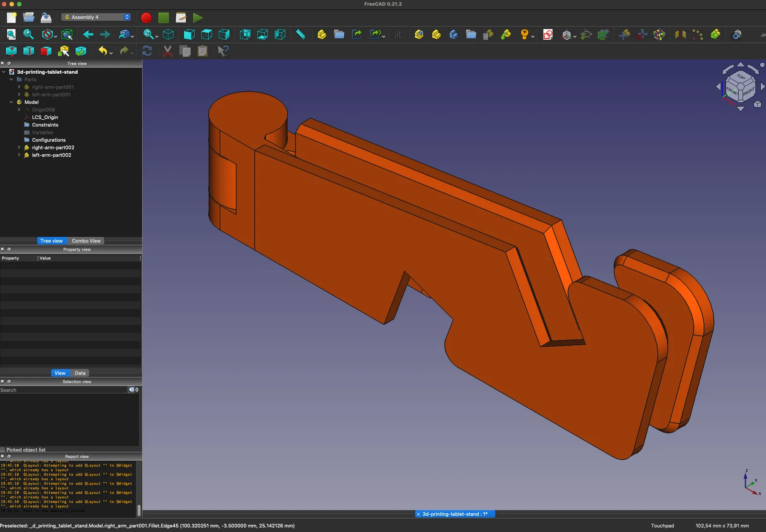Close the 3d-printing-tablet-stand document tab
Image resolution: width=766 pixels, height=532 pixels.
418,514
